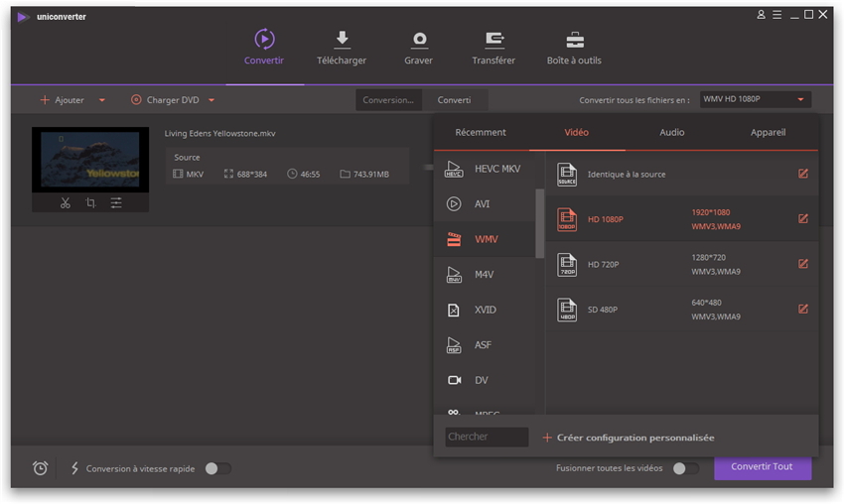Switch to the Appareil tab
The image size is (844, 504).
[x=769, y=132]
